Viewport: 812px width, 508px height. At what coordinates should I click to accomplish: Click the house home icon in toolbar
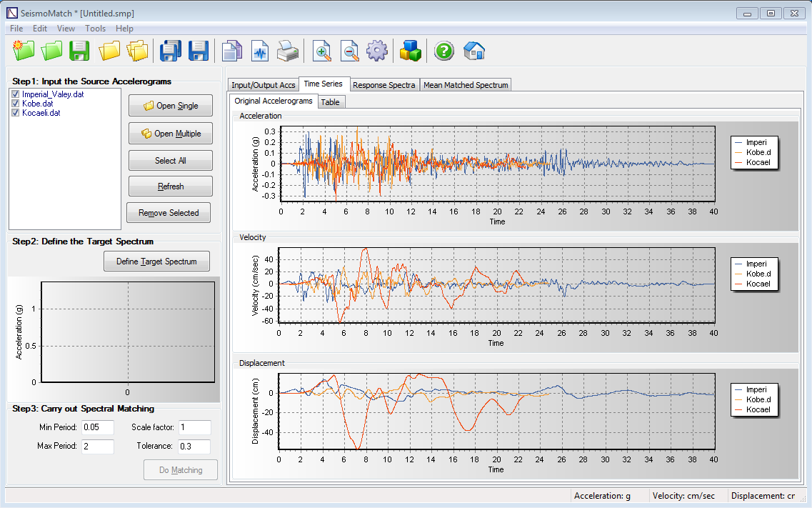(474, 51)
